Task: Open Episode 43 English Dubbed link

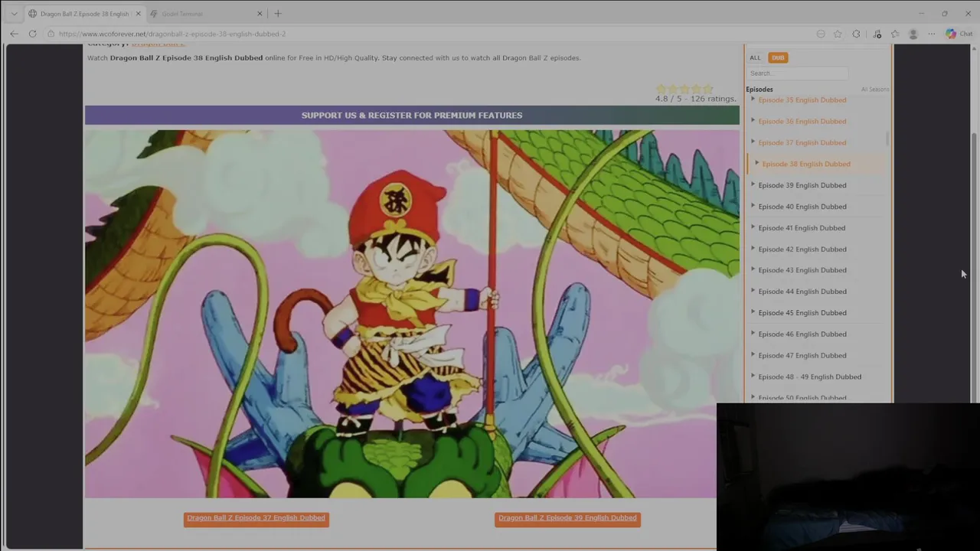Action: [x=802, y=270]
